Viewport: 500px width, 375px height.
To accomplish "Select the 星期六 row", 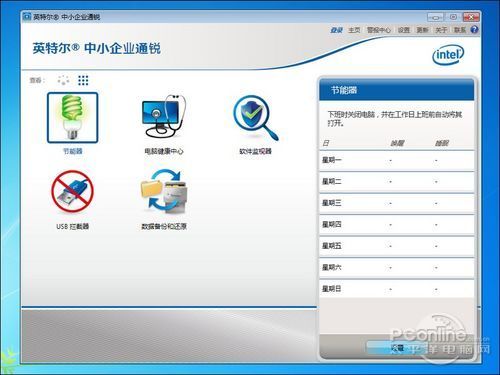I will [x=397, y=267].
